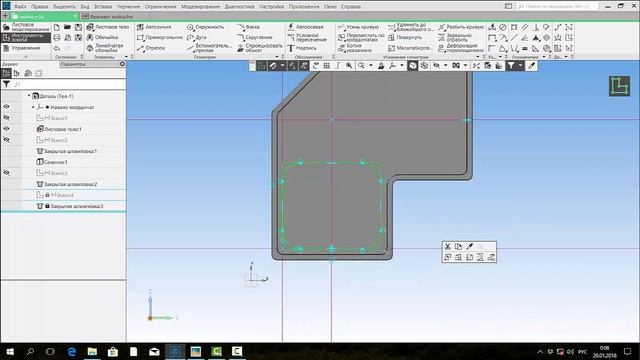Click the cut scissors icon in context toolbar
The width and height of the screenshot is (640, 360).
click(x=448, y=247)
